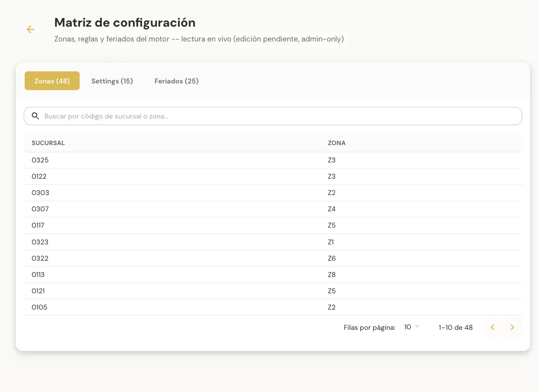Viewport: 539px width, 392px height.
Task: Click zone Z4 in row 0307
Action: [332, 209]
